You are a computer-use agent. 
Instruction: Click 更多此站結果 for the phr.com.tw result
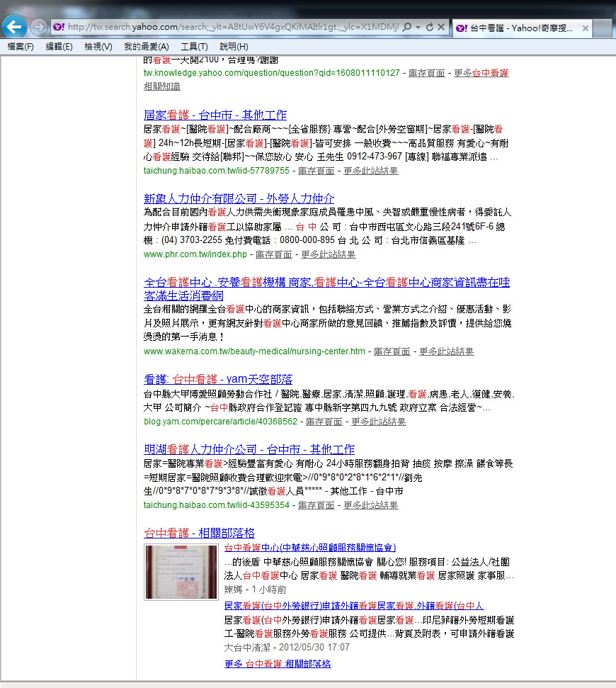tap(328, 254)
